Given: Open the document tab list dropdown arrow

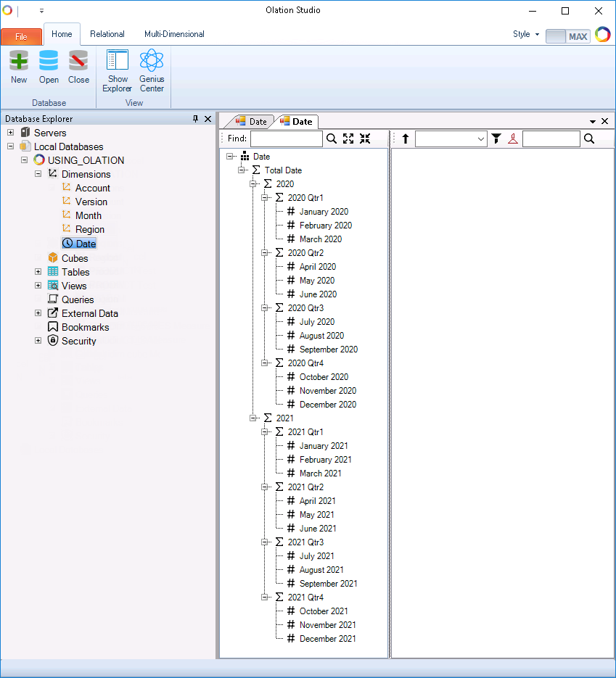Looking at the screenshot, I should (x=593, y=122).
